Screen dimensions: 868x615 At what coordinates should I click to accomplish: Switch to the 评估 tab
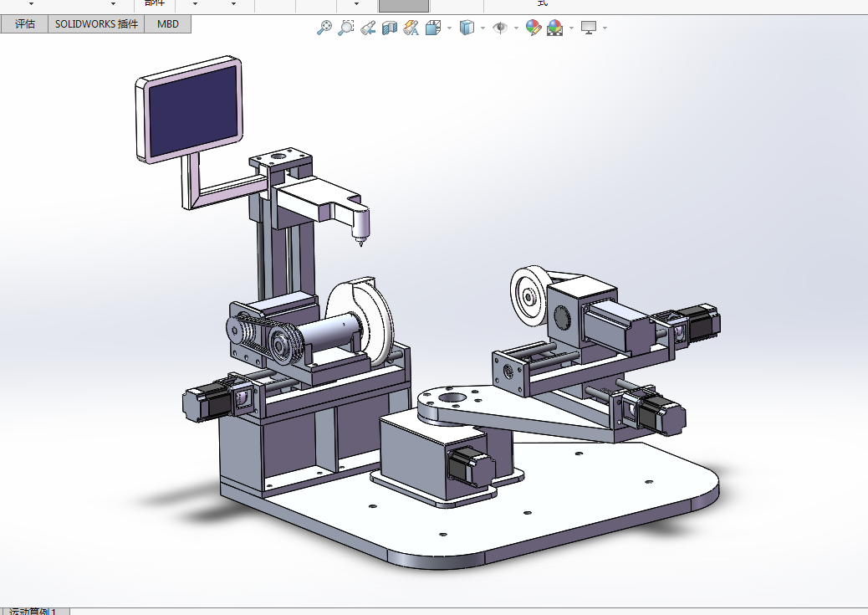coord(24,23)
